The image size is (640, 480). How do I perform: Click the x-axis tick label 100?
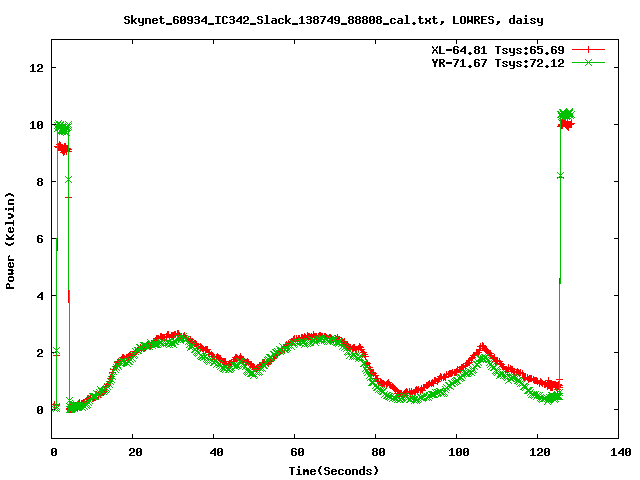[x=459, y=452]
